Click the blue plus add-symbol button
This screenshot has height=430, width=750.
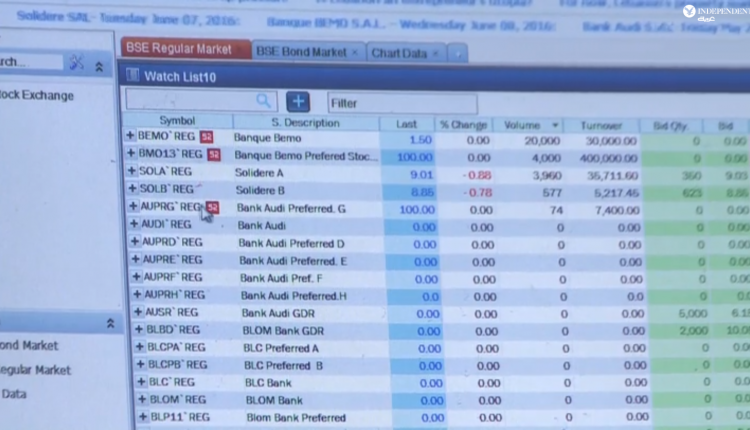pos(298,101)
